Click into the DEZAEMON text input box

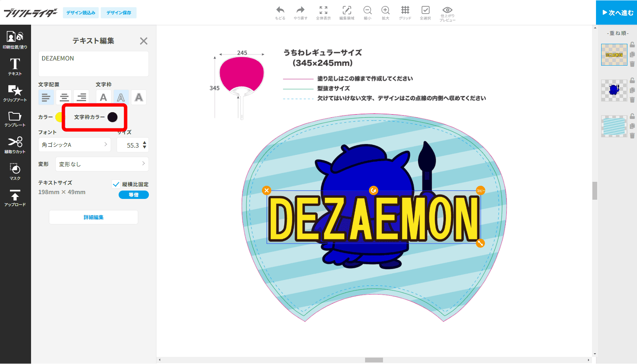[x=94, y=64]
